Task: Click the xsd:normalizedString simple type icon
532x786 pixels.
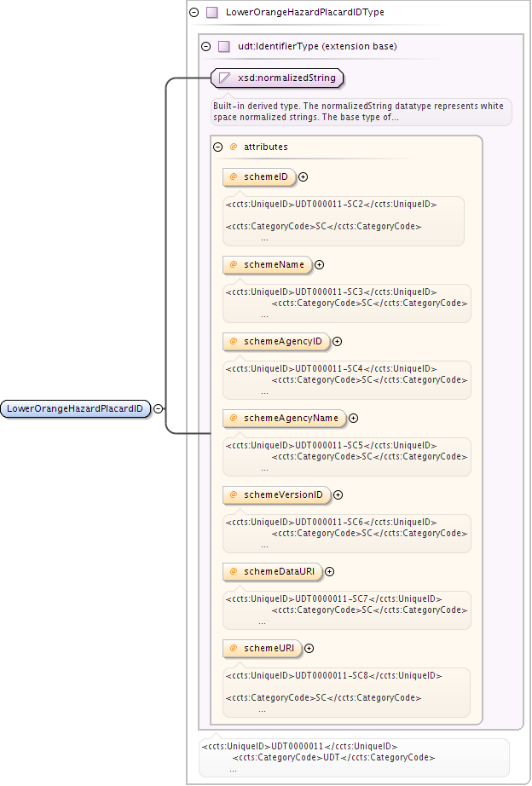Action: [225, 78]
